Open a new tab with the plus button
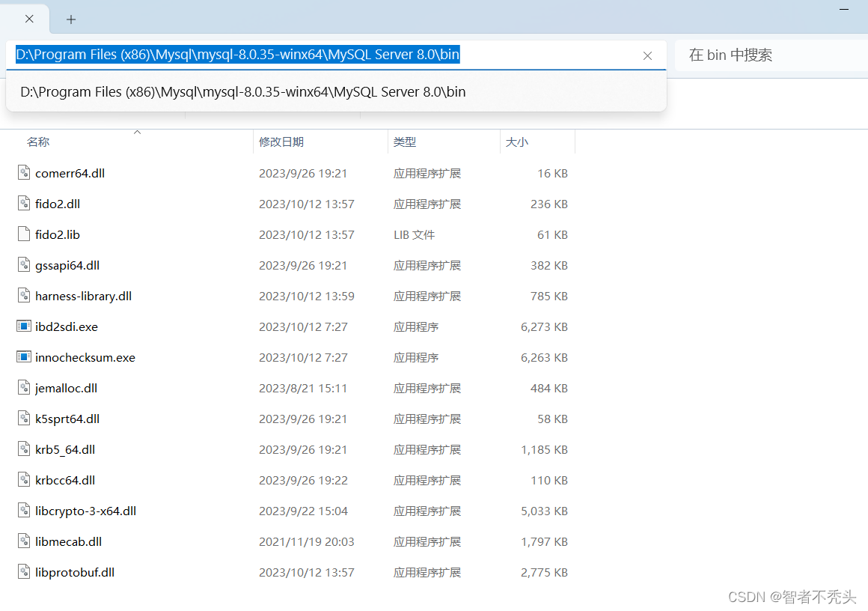Image resolution: width=868 pixels, height=611 pixels. tap(71, 19)
